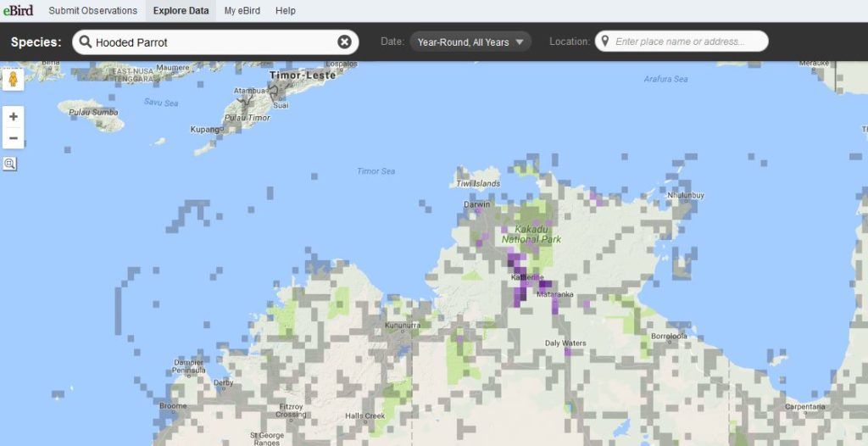868x446 pixels.
Task: Go to My eBird
Action: 242,10
